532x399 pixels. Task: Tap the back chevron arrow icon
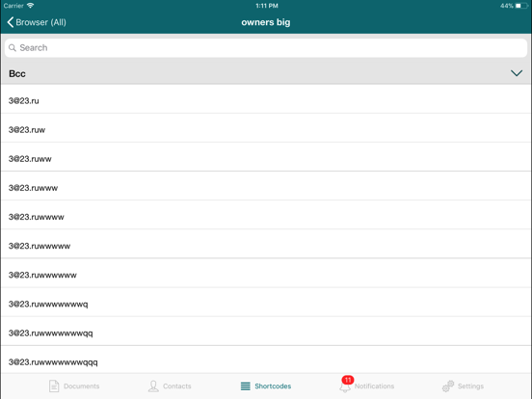11,22
